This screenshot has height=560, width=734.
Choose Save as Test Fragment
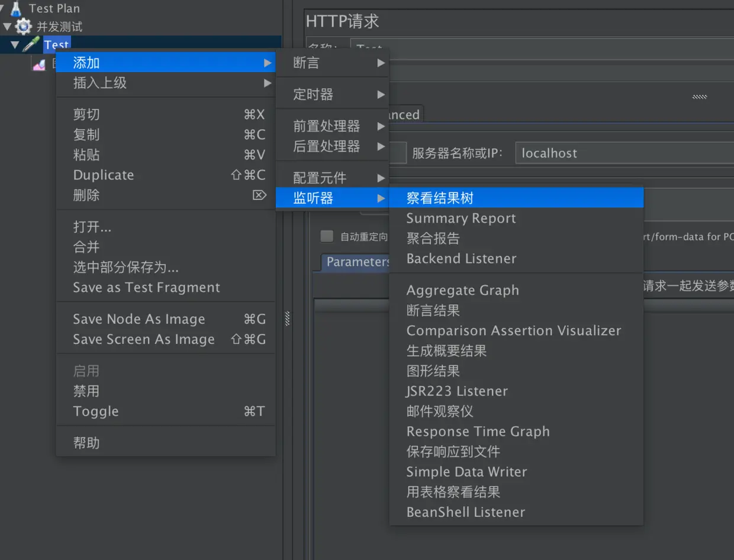[166, 287]
